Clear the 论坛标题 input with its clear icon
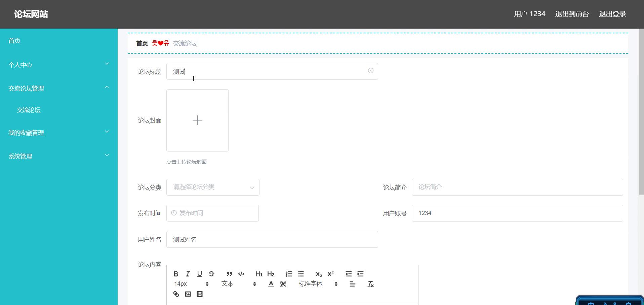Viewport: 644px width, 305px height. [371, 71]
